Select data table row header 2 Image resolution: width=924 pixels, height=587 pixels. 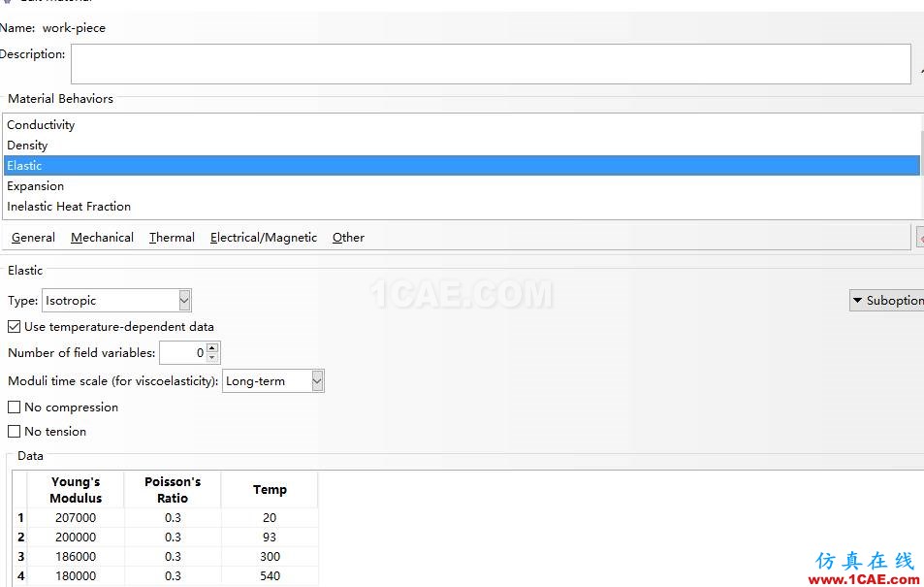click(x=20, y=538)
